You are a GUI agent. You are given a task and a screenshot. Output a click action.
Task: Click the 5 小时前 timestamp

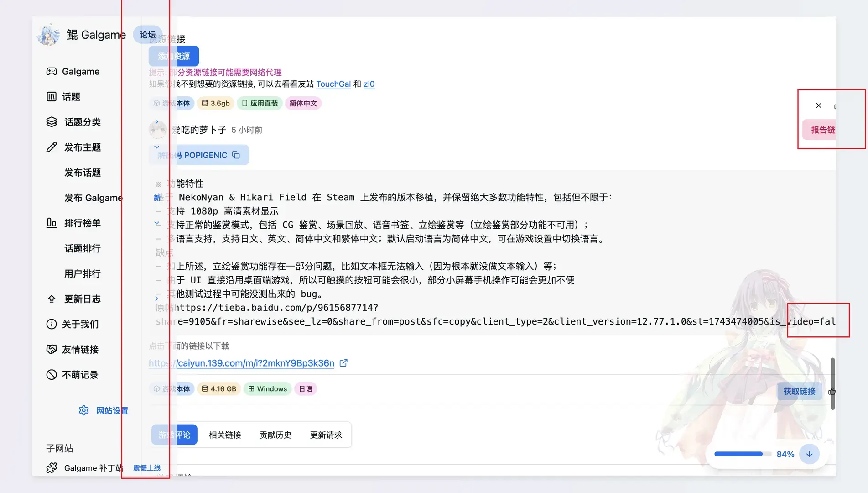247,130
